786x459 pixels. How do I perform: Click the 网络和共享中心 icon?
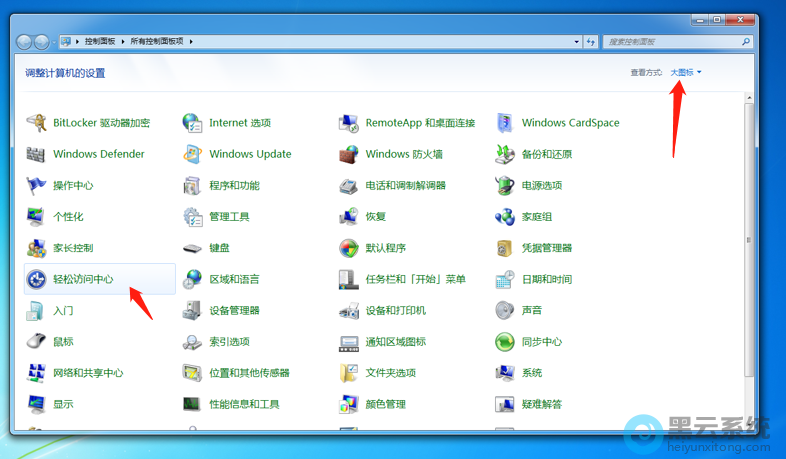pyautogui.click(x=37, y=373)
